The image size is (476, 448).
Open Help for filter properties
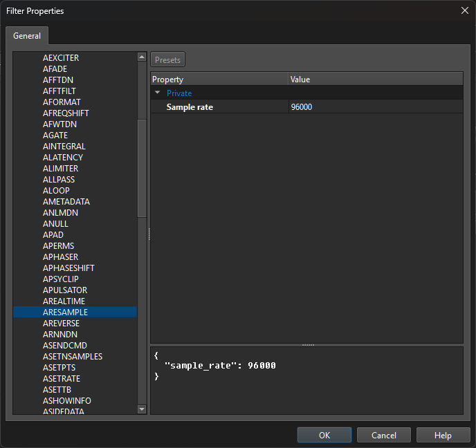443,435
